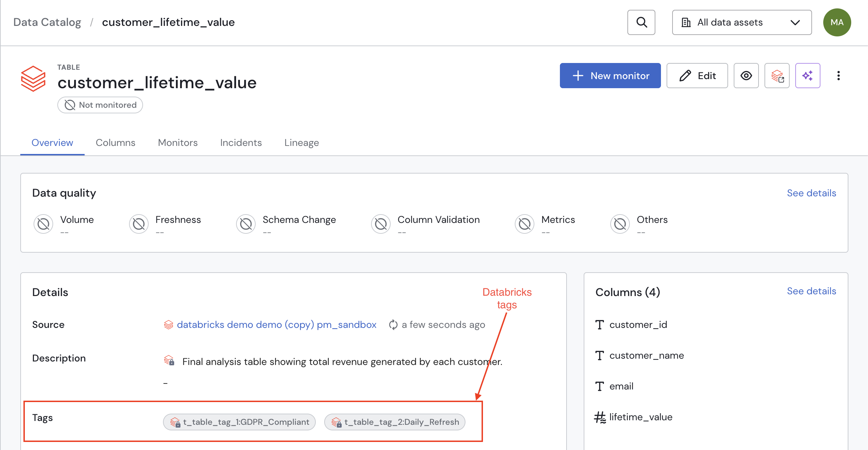The image size is (868, 450).
Task: Switch to the Incidents tab
Action: tap(241, 143)
